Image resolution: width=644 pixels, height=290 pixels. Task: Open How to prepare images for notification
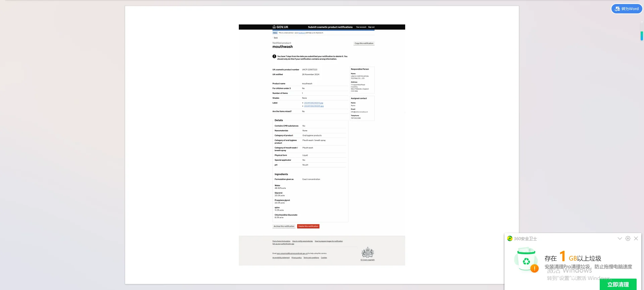(x=329, y=241)
